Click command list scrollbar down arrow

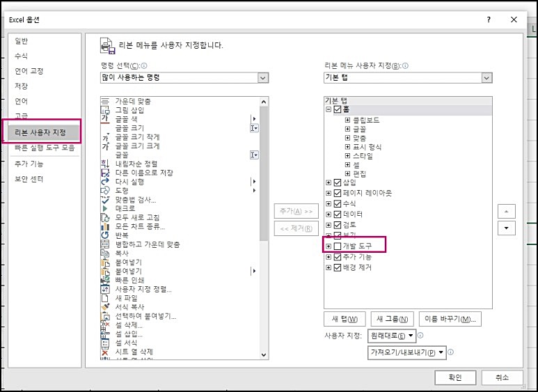coord(264,355)
